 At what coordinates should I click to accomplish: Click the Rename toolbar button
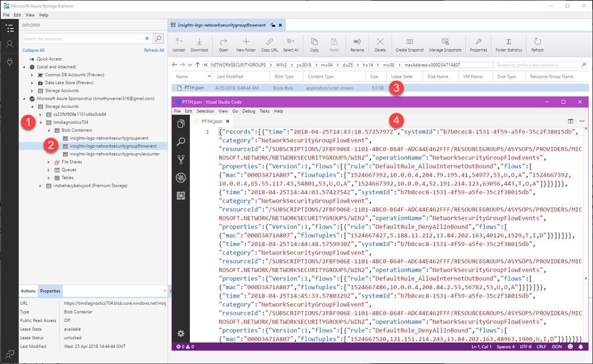(x=357, y=45)
